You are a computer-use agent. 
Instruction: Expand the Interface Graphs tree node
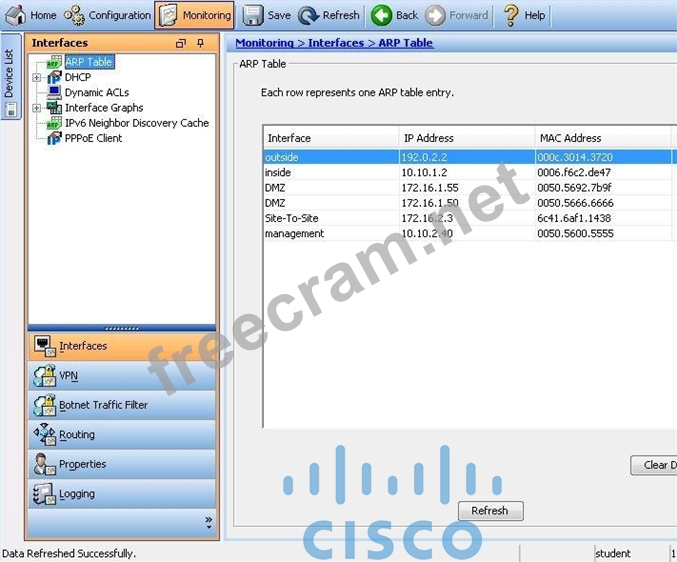[x=37, y=108]
